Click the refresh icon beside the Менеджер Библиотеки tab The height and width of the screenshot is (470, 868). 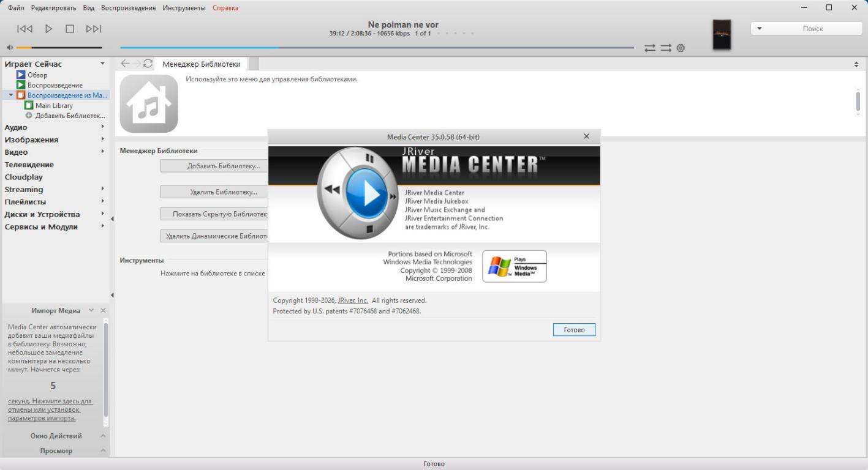coord(148,64)
